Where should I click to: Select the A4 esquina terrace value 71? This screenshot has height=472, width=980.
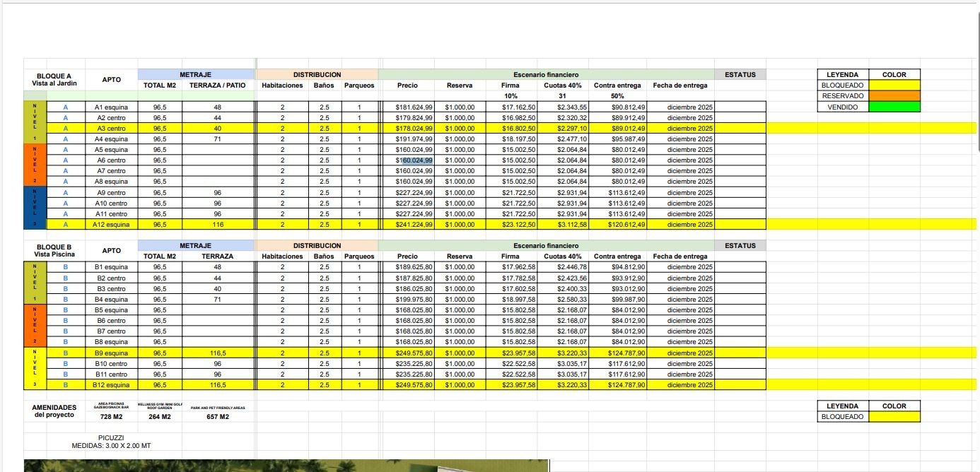[x=217, y=139]
